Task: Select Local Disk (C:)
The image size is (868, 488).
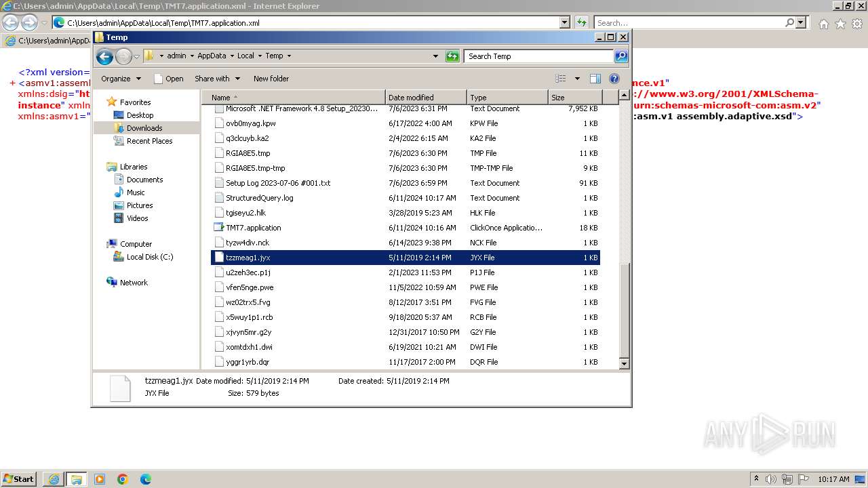Action: coord(149,257)
